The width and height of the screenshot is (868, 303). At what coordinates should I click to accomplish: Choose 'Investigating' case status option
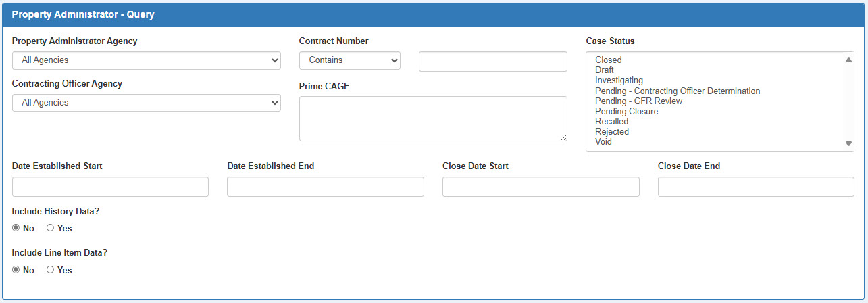pos(619,80)
